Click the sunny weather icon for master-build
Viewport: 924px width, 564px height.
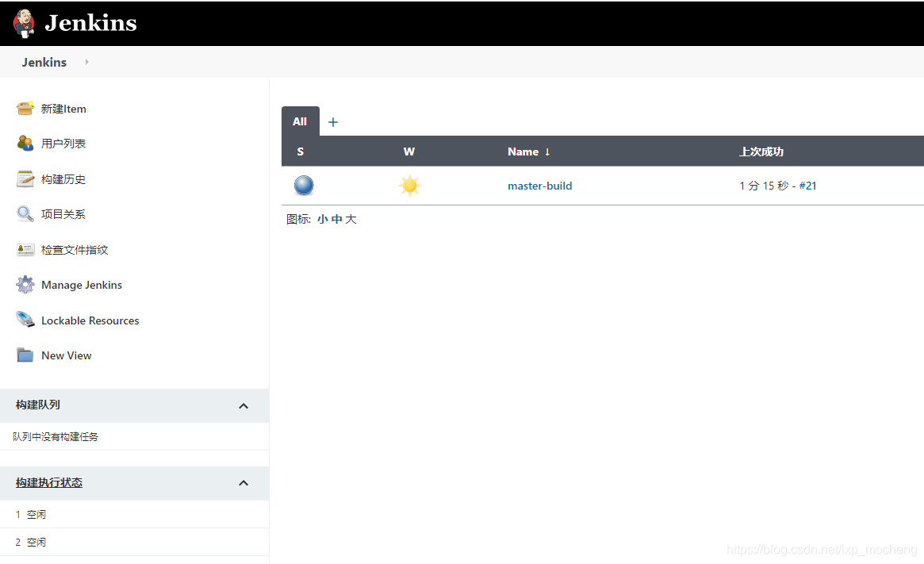(x=409, y=186)
